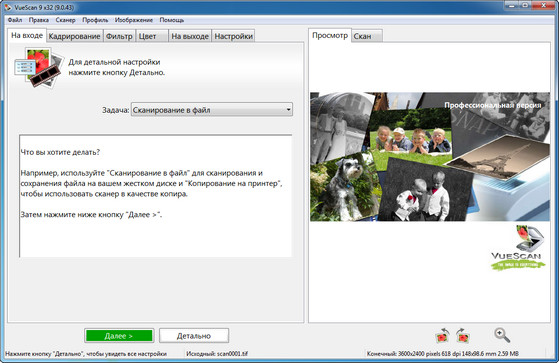
Task: Open the Правка menu
Action: point(39,20)
